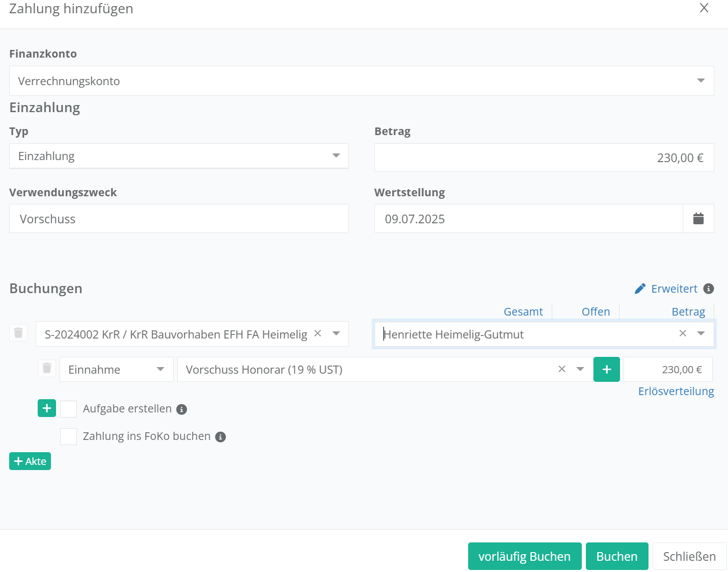Open the Wertstellung calendar date picker
Image resolution: width=728 pixels, height=572 pixels.
[698, 219]
